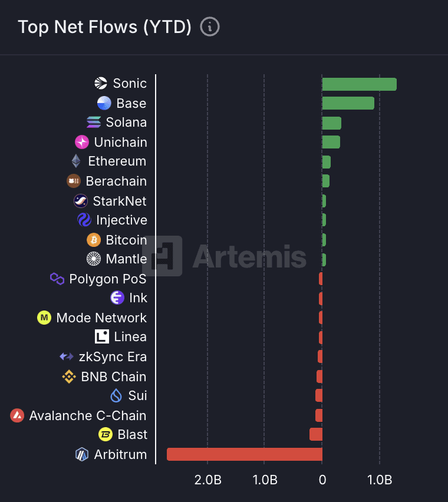The image size is (448, 502).
Task: Click the Base chain logo icon
Action: 104,103
